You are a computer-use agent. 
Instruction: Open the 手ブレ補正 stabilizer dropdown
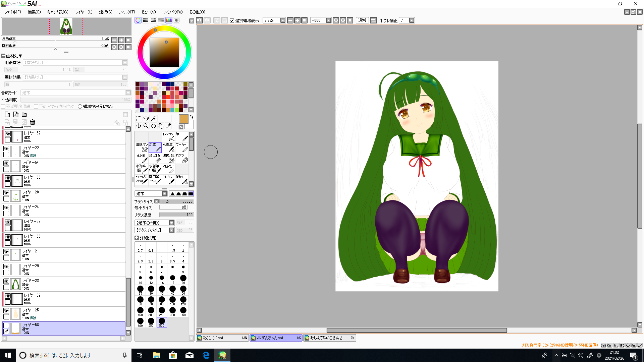click(x=412, y=20)
